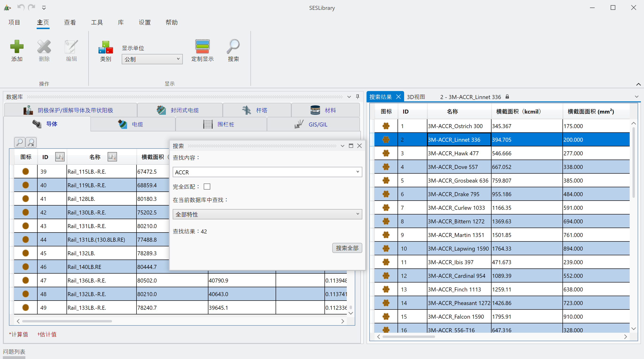Switch to 封闭式电缆 tab
This screenshot has height=359, width=644.
(180, 110)
